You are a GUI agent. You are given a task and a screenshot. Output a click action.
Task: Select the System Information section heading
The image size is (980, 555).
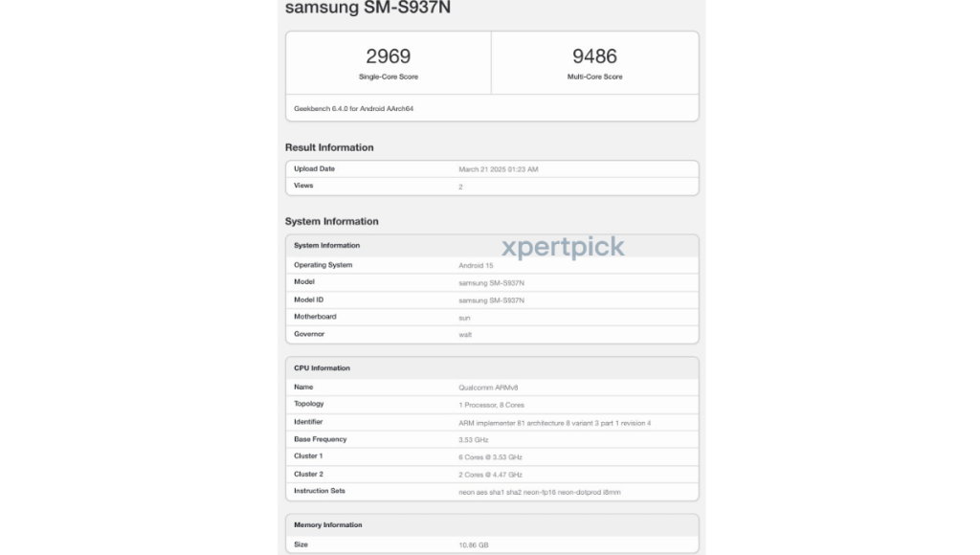click(331, 221)
